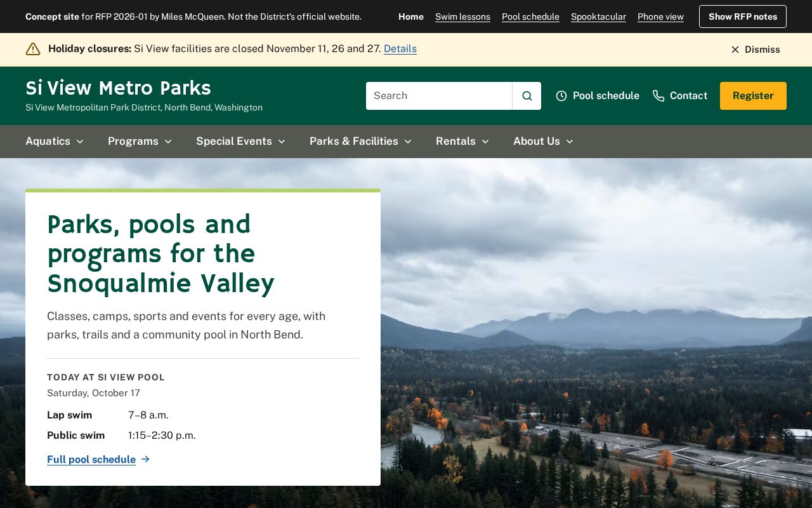Focus the Search input field

click(439, 96)
